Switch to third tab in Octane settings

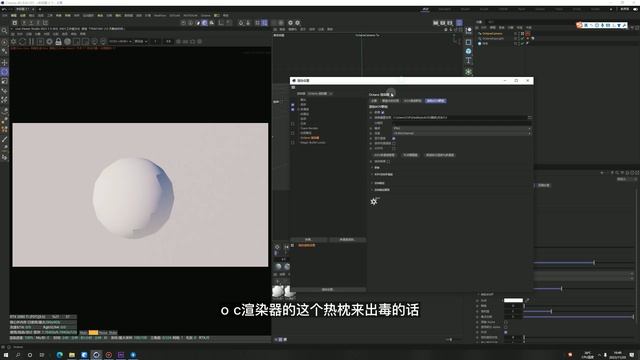click(x=413, y=101)
